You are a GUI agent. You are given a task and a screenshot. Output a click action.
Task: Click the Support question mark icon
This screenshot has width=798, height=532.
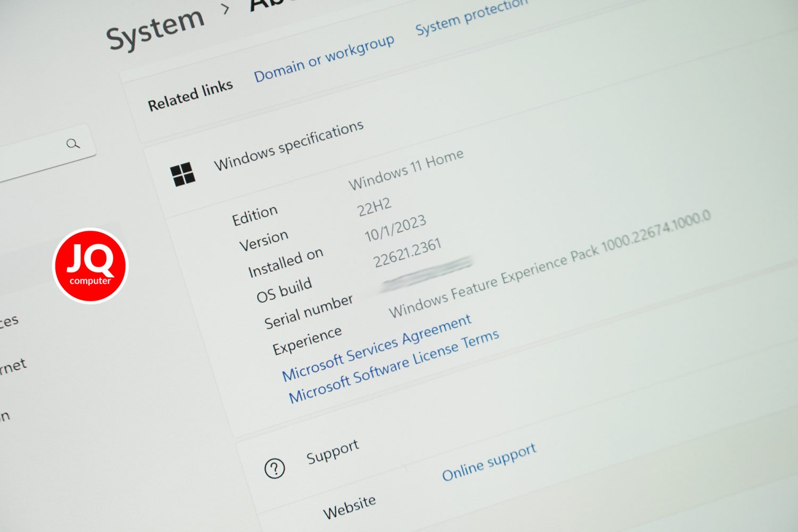(275, 468)
